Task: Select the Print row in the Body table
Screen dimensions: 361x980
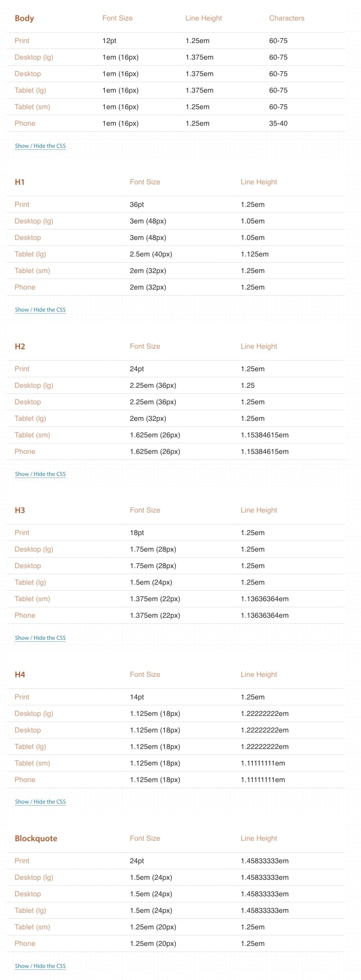Action: coord(22,41)
